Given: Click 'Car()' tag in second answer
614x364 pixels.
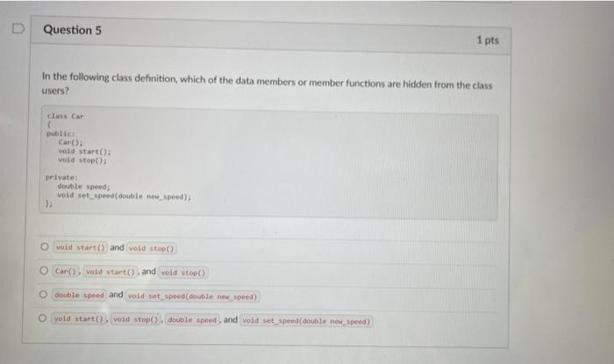Looking at the screenshot, I should [x=66, y=271].
